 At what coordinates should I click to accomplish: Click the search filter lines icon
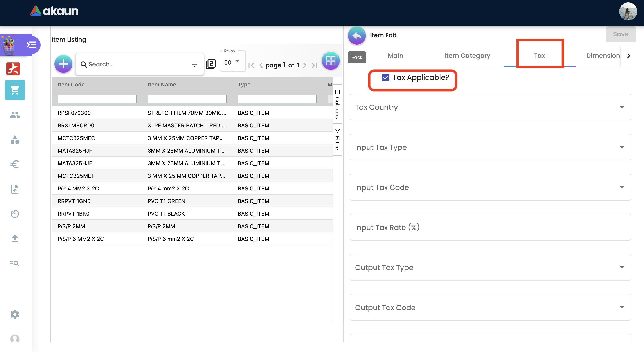pos(194,65)
